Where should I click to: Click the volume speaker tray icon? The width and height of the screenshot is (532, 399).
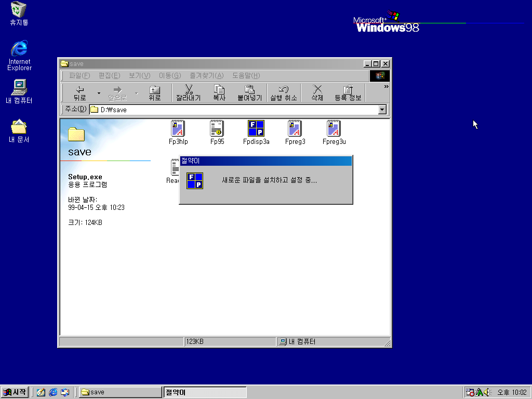pos(487,392)
